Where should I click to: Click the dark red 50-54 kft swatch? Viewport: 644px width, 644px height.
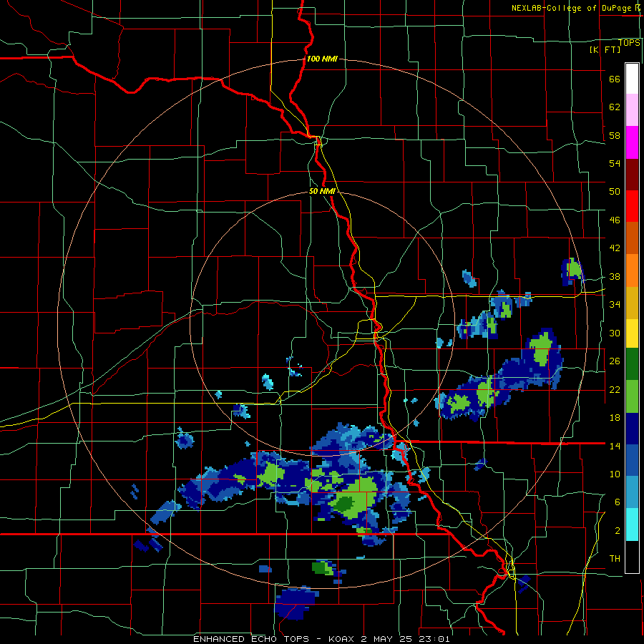632,175
